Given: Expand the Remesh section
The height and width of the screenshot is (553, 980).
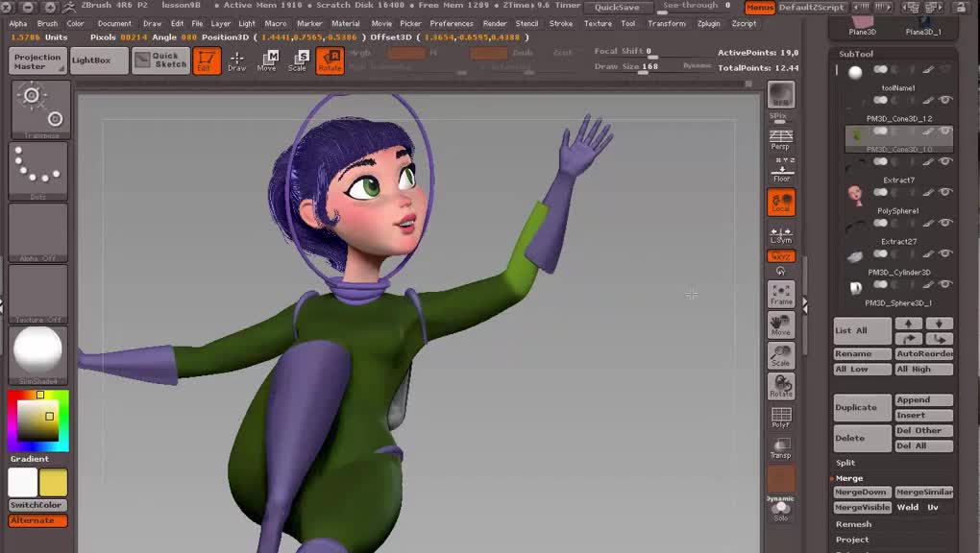Looking at the screenshot, I should click(854, 524).
